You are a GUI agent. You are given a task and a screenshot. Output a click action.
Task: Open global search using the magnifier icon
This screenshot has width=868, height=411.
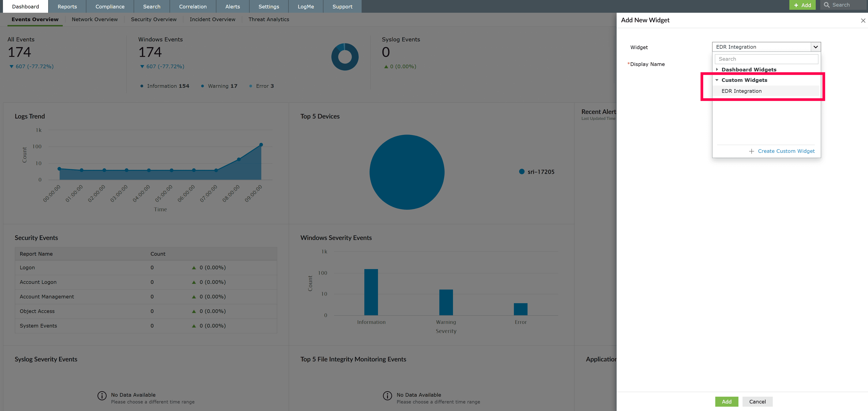(827, 5)
